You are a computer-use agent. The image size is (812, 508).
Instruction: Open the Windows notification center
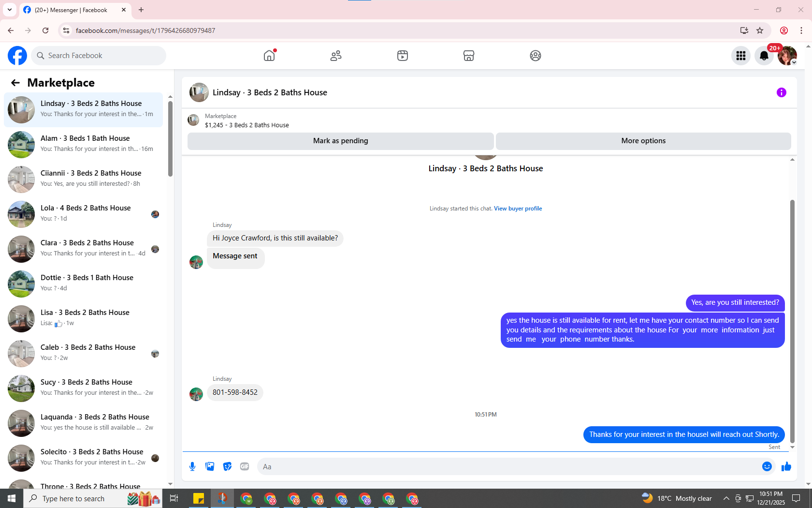[x=796, y=498]
